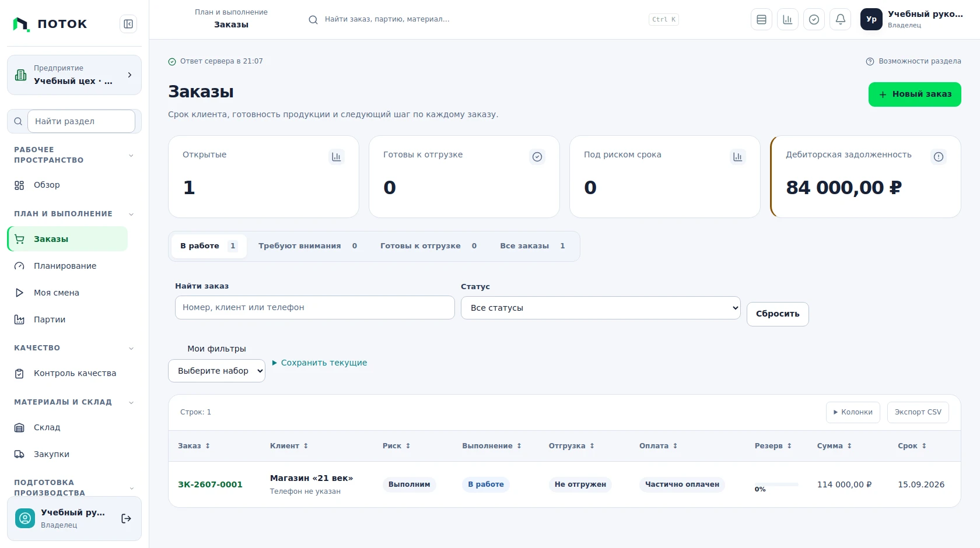Click Экспорт CSV button
Screen dimensions: 980x548
(918, 412)
